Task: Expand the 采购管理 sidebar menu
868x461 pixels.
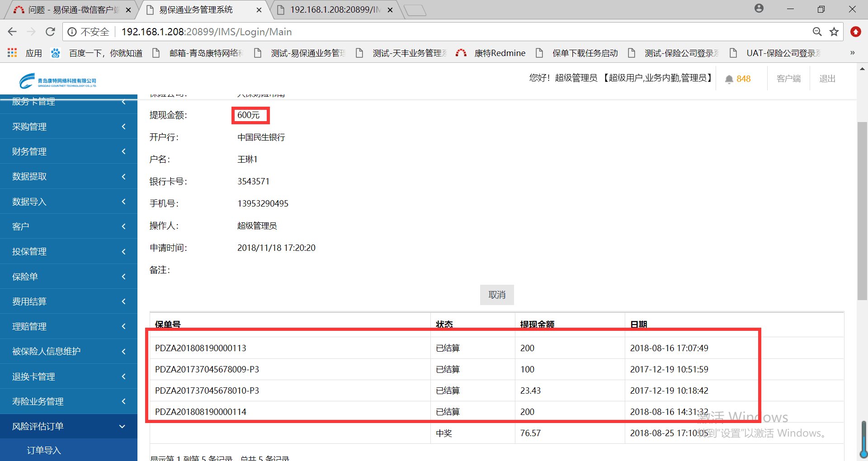Action: pos(69,127)
